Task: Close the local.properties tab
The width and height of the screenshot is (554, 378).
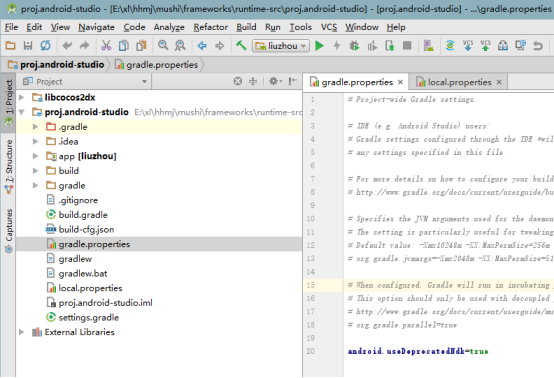Action: (499, 82)
